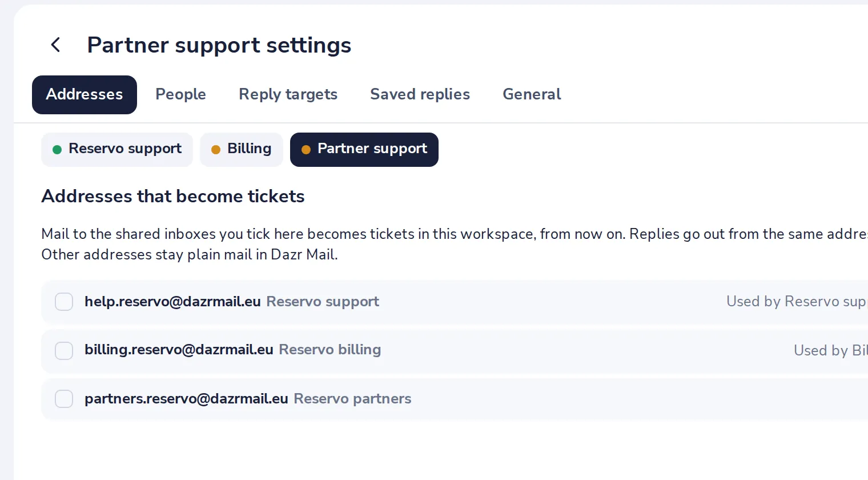Click the 'Reservo partners' inbox label
This screenshot has width=868, height=480.
click(x=352, y=399)
